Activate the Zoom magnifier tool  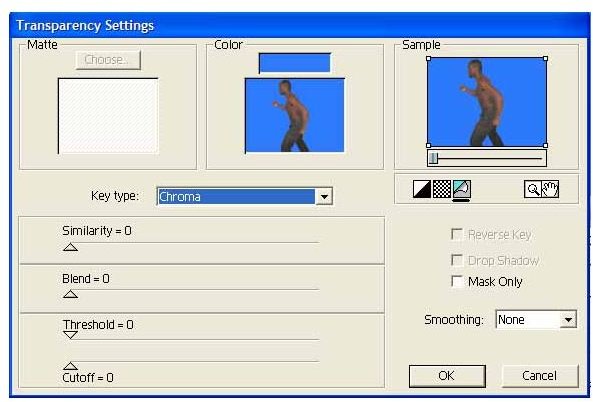533,189
